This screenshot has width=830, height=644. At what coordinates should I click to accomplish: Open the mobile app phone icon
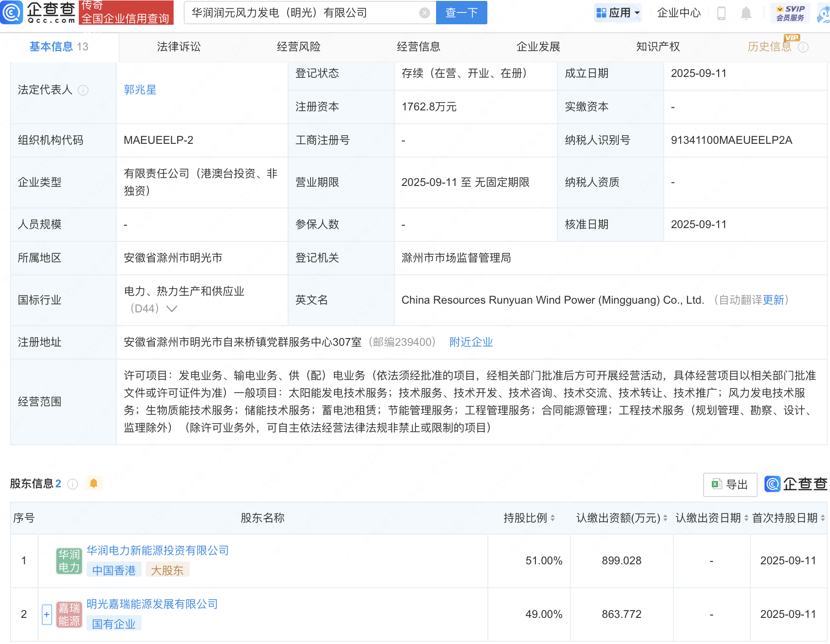721,13
